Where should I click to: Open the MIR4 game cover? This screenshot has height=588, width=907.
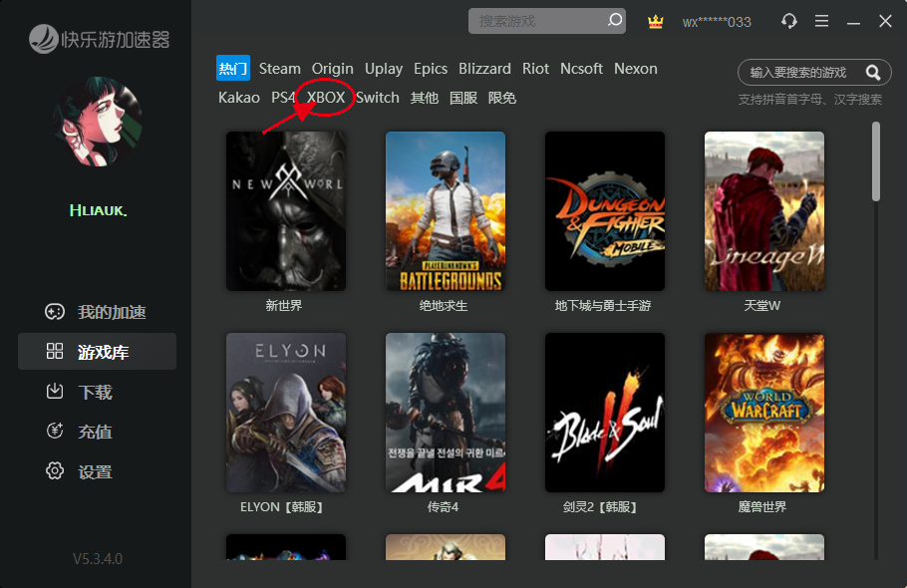point(446,413)
